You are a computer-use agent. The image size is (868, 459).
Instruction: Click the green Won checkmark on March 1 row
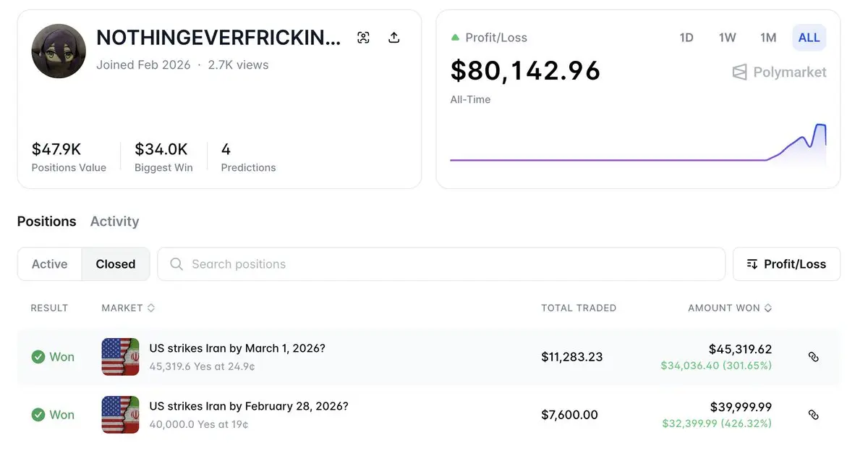(x=38, y=357)
